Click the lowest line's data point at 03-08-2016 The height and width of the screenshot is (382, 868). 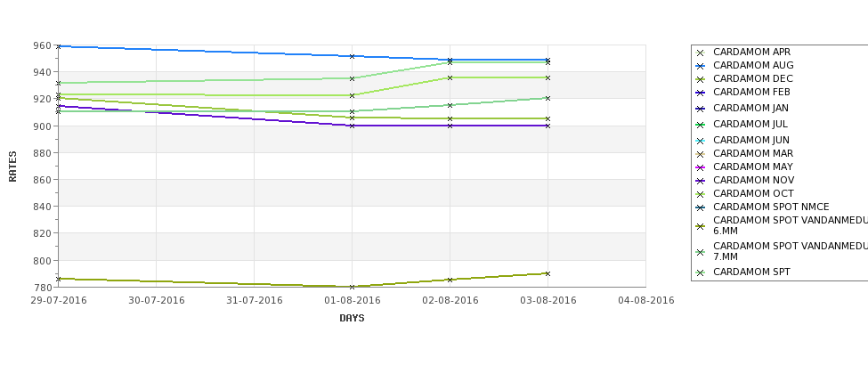point(548,273)
